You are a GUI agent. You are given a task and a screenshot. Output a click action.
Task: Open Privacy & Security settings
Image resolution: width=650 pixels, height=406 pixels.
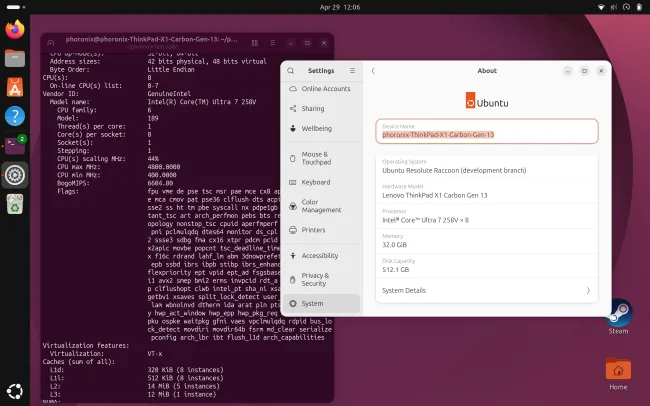pyautogui.click(x=322, y=280)
